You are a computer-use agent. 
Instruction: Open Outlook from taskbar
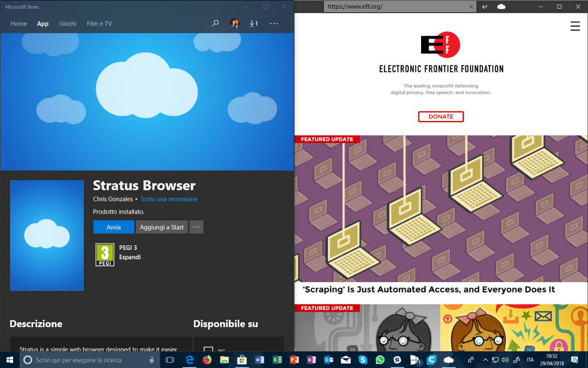click(328, 360)
